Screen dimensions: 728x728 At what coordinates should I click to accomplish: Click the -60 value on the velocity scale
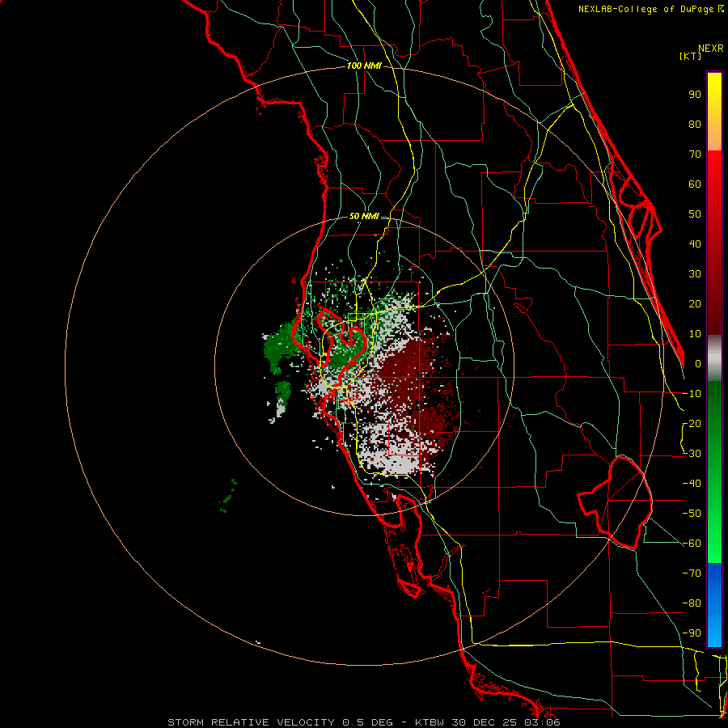692,544
